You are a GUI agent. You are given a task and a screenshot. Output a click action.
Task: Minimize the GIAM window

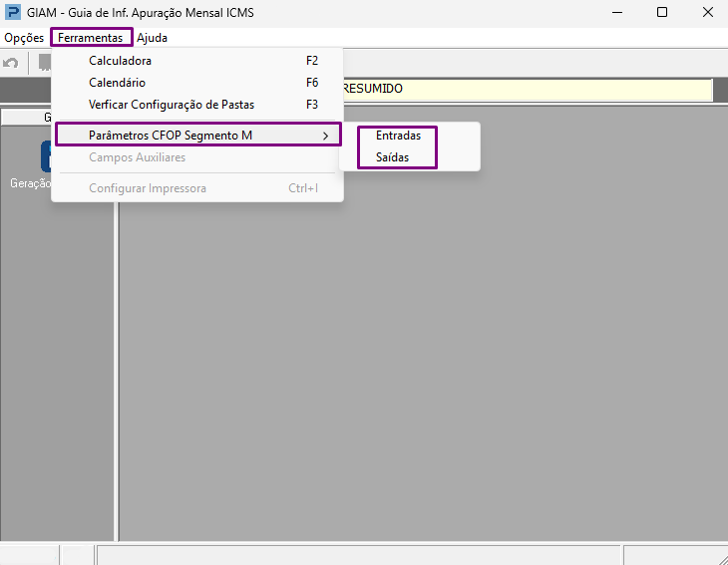pyautogui.click(x=617, y=12)
